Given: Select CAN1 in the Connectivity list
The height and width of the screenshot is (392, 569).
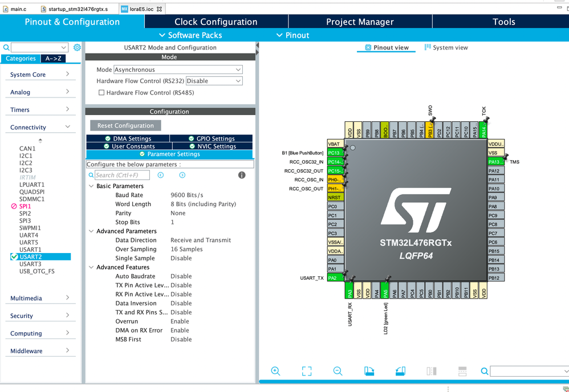Looking at the screenshot, I should pos(27,148).
